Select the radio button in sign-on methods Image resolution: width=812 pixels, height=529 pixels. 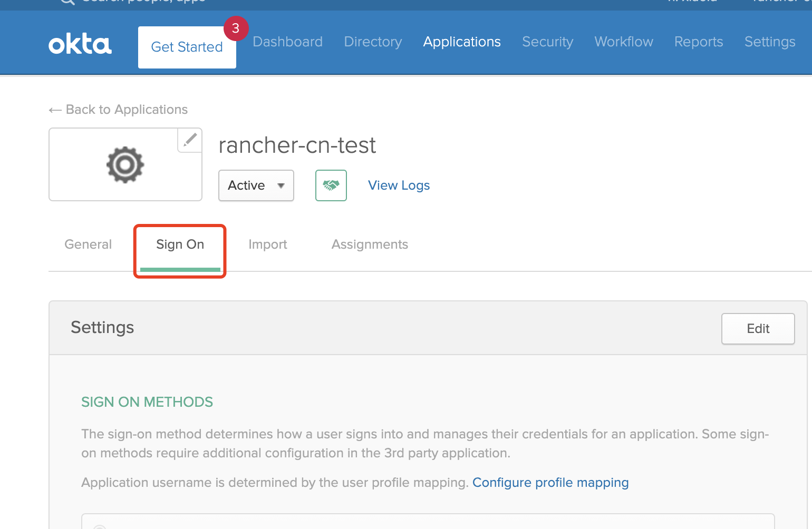100,526
